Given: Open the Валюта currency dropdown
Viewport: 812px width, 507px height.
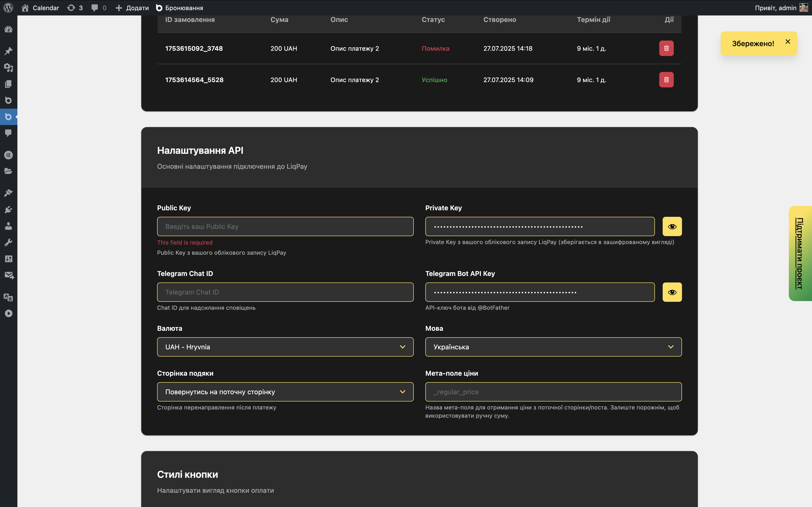Looking at the screenshot, I should pyautogui.click(x=285, y=347).
